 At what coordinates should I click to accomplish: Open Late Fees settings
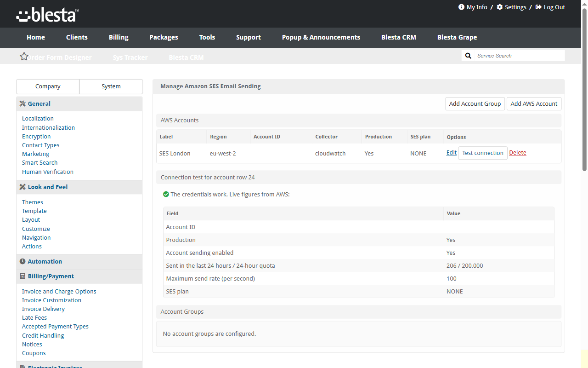point(34,318)
